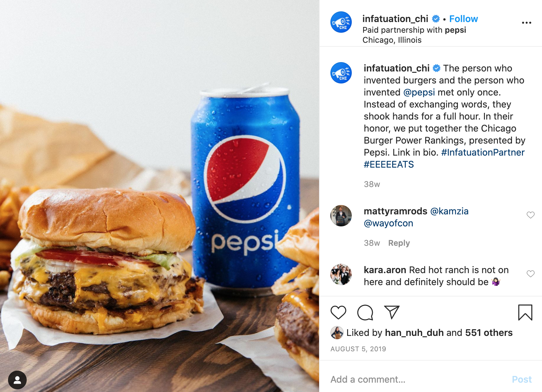Focus the Add a comment field
The image size is (542, 392).
(417, 379)
